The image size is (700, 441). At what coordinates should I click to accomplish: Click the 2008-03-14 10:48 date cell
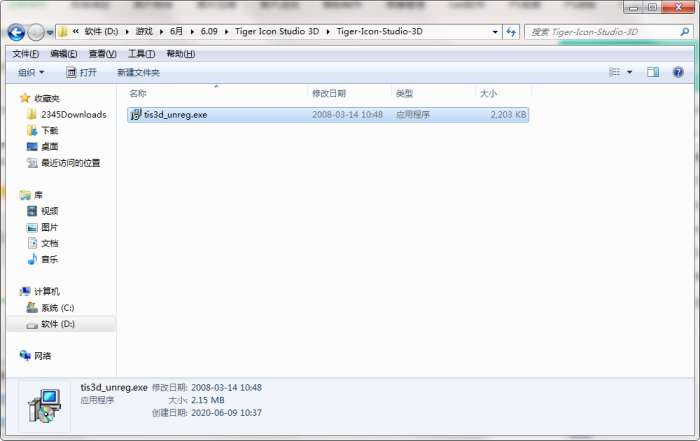[347, 115]
